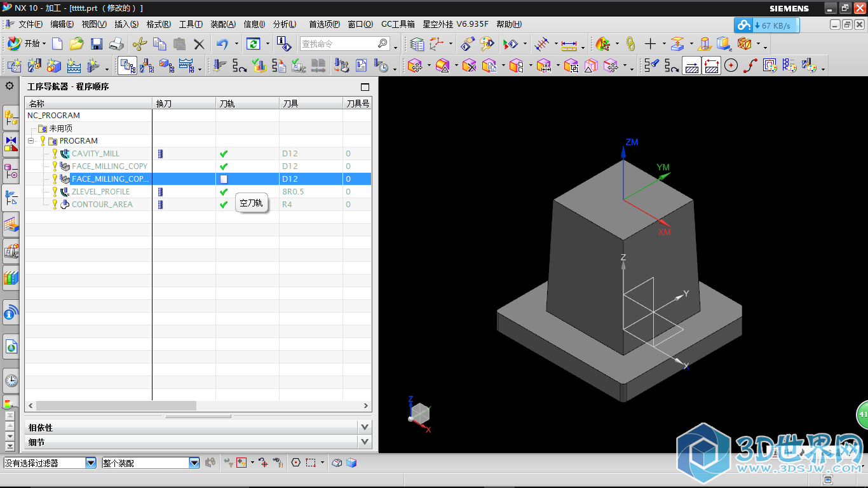Open dropdown arrow beside WCS icon
Image resolution: width=868 pixels, height=488 pixels.
pyautogui.click(x=451, y=44)
